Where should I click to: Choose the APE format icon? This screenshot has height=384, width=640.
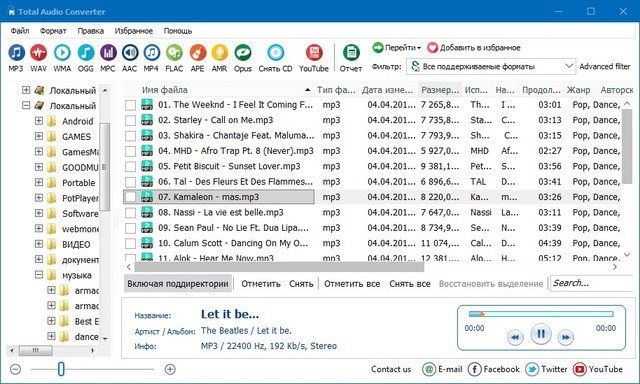[x=198, y=53]
